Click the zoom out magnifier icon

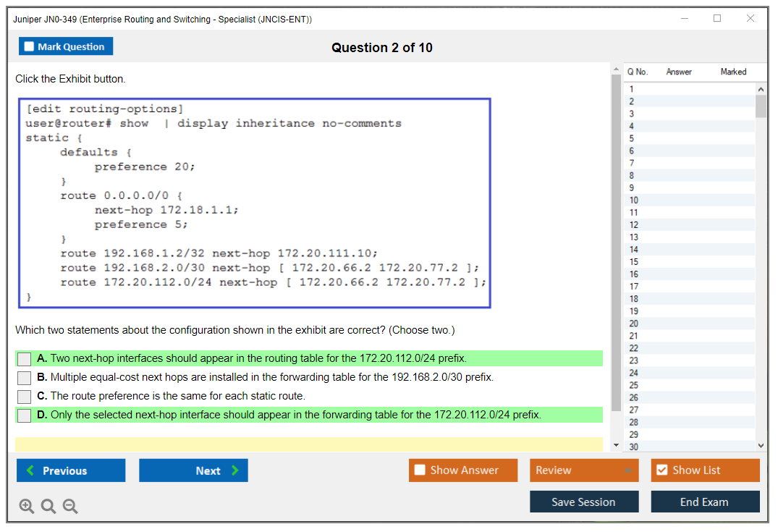[x=70, y=507]
